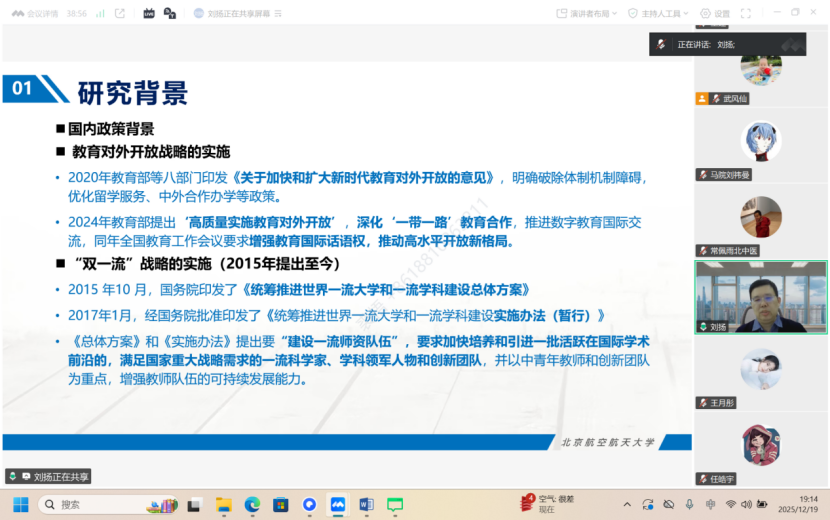The image size is (830, 520).
Task: Select 马晓刘祎曼 participant avatar
Action: [x=760, y=142]
